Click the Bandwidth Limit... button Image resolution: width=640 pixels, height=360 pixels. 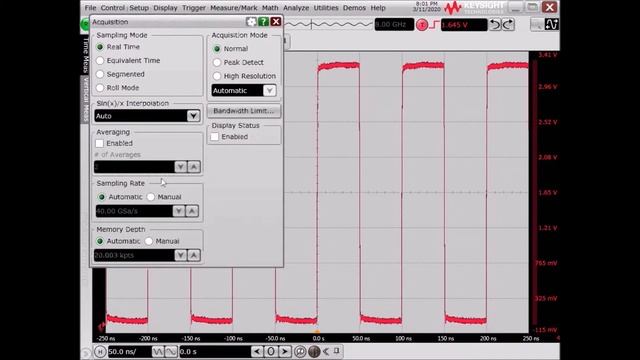pos(244,111)
